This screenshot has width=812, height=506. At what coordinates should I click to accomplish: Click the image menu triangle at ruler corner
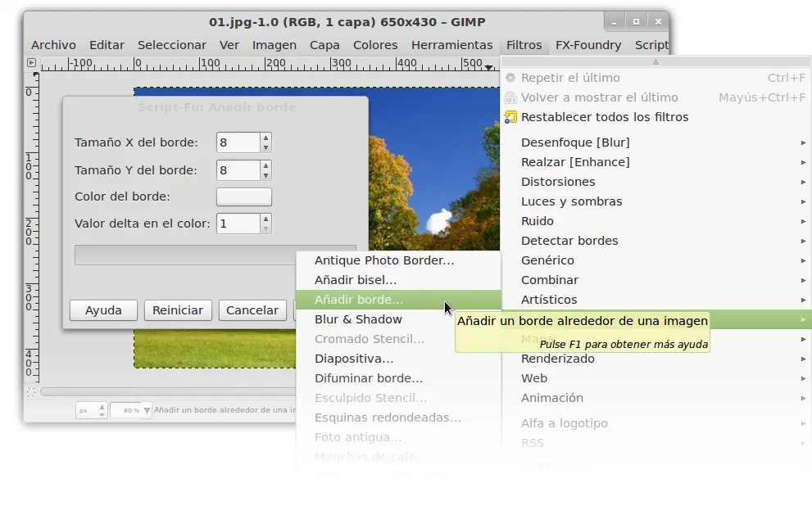point(31,62)
